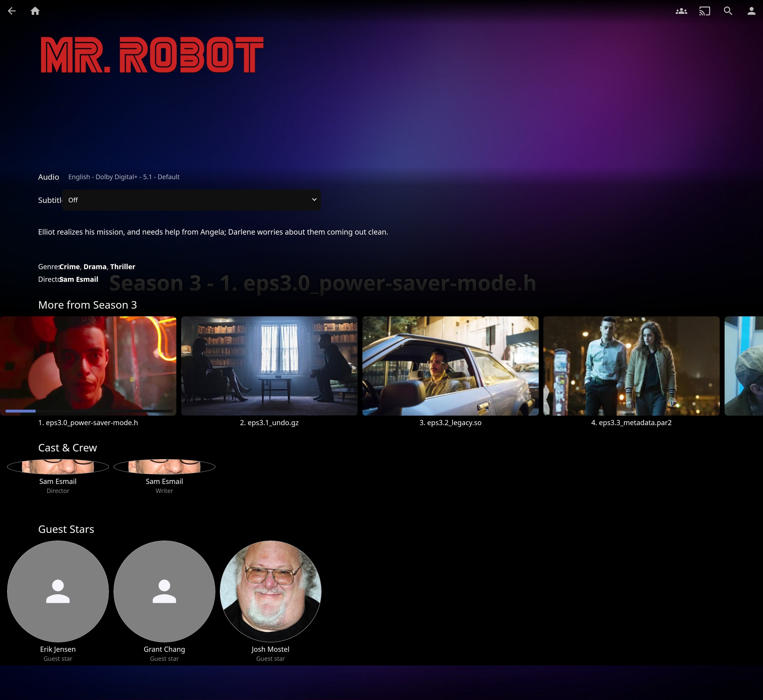Open director Sam Esmail link
The height and width of the screenshot is (700, 763).
[79, 279]
